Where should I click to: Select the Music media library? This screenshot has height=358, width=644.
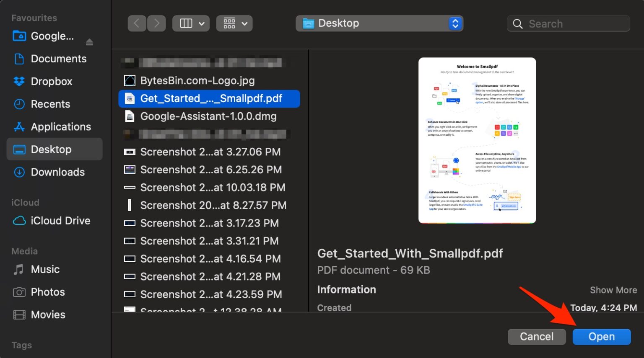(x=45, y=269)
